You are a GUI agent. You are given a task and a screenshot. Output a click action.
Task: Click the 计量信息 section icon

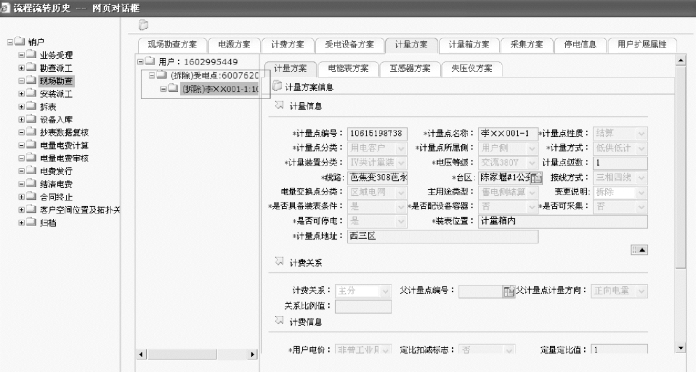pyautogui.click(x=279, y=106)
